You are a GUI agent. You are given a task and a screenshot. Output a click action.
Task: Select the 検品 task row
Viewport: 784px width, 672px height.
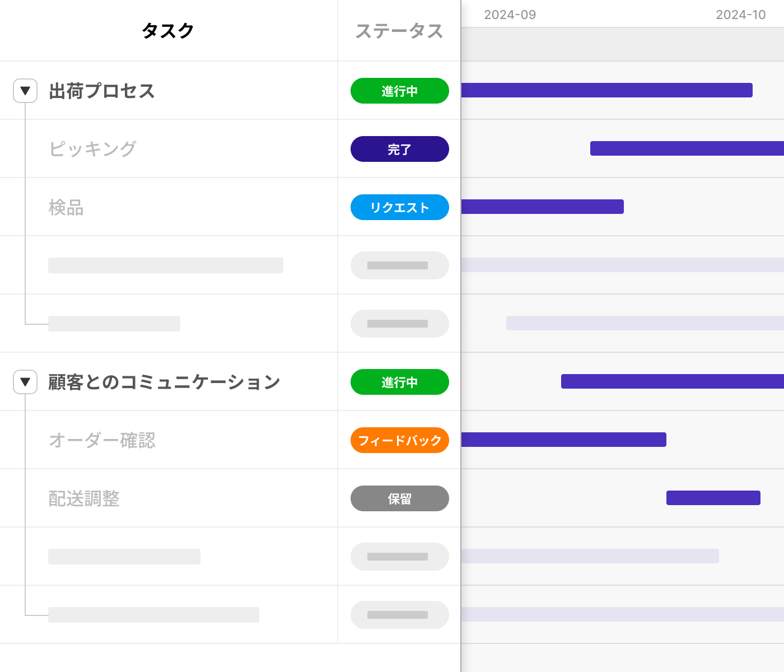click(x=66, y=207)
